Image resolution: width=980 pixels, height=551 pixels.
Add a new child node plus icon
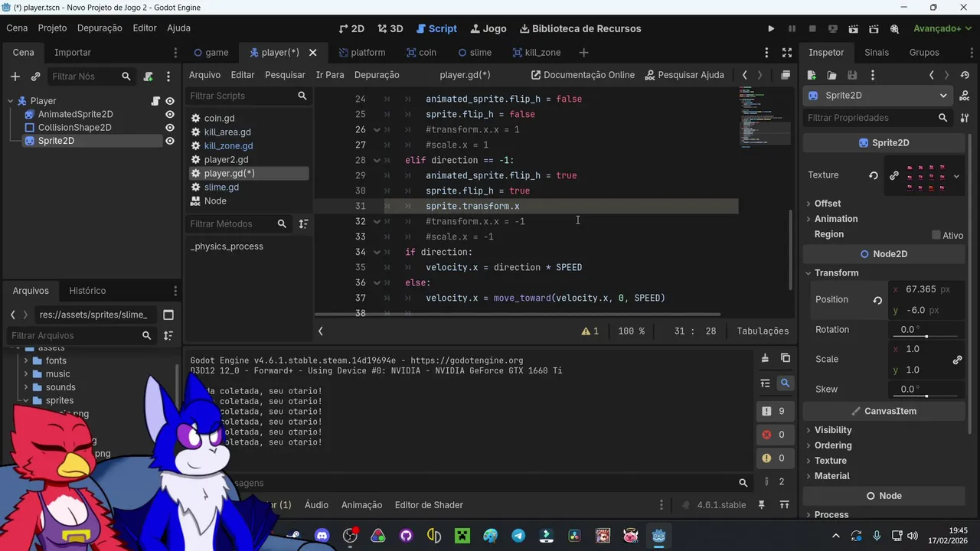point(15,77)
